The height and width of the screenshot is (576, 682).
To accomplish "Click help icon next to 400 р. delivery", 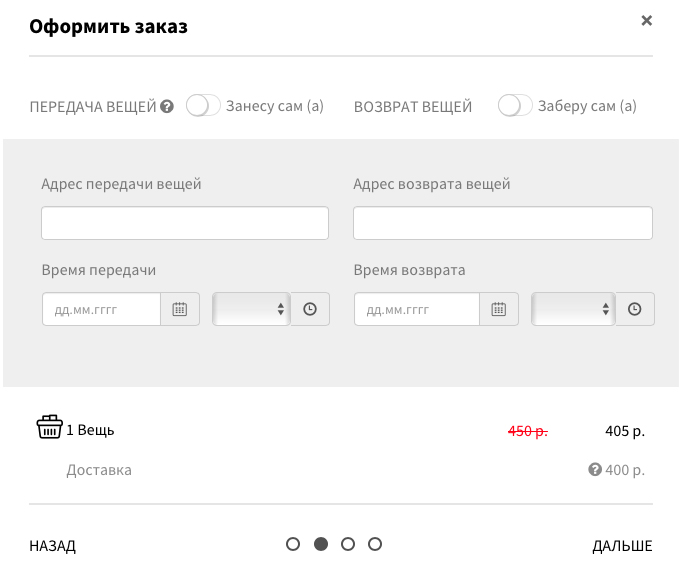I will pos(595,470).
